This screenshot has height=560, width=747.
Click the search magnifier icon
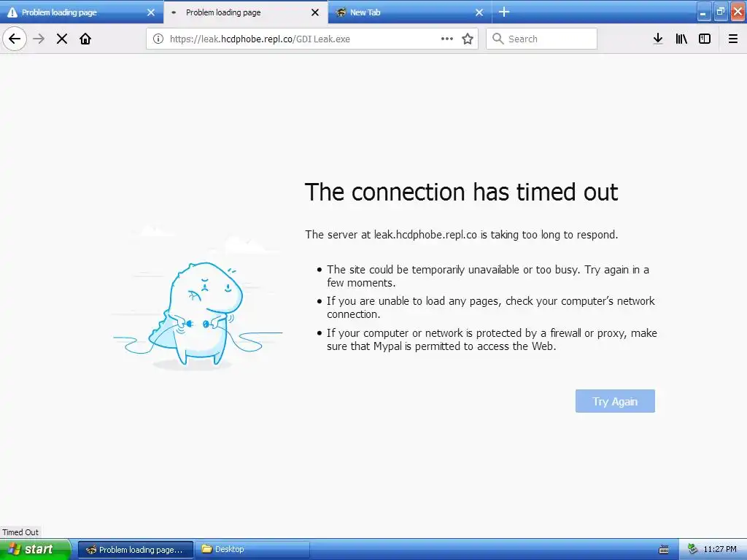[x=498, y=39]
